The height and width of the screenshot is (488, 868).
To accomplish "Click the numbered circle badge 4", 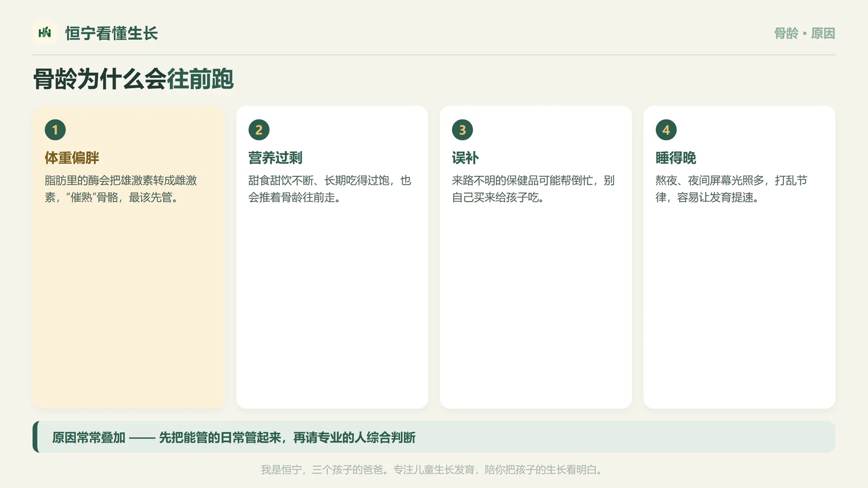I will click(x=666, y=130).
